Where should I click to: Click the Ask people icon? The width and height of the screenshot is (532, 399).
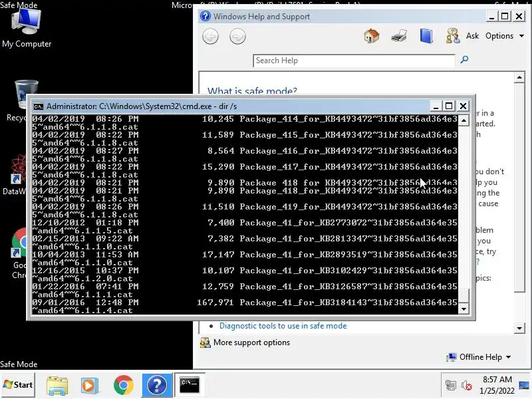coord(453,36)
